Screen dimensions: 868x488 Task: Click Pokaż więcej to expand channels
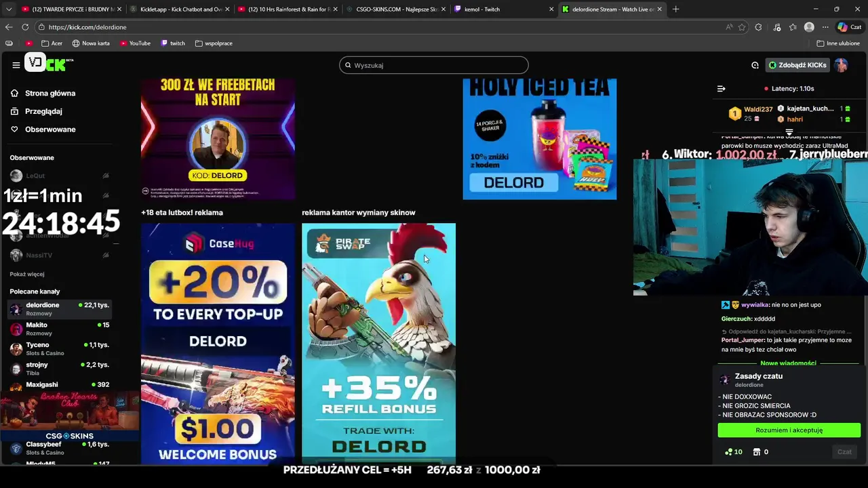tap(27, 274)
